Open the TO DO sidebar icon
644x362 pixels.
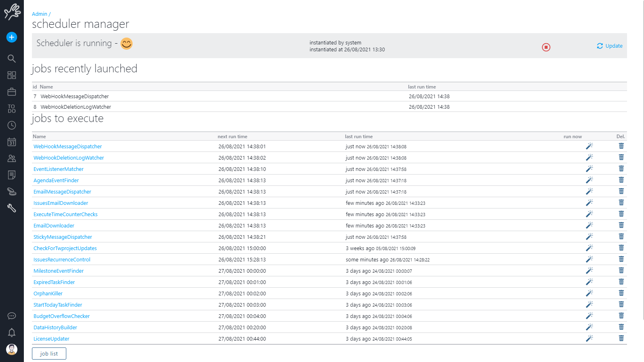coord(12,109)
